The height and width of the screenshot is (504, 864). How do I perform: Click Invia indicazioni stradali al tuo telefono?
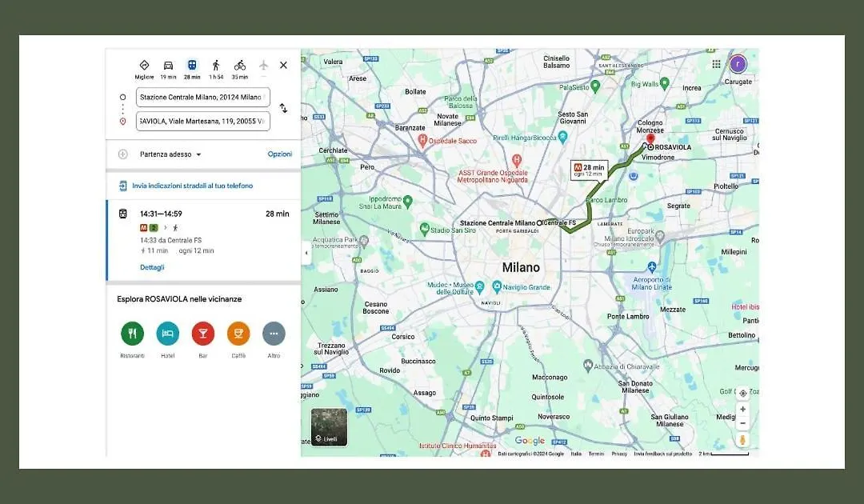coord(192,186)
